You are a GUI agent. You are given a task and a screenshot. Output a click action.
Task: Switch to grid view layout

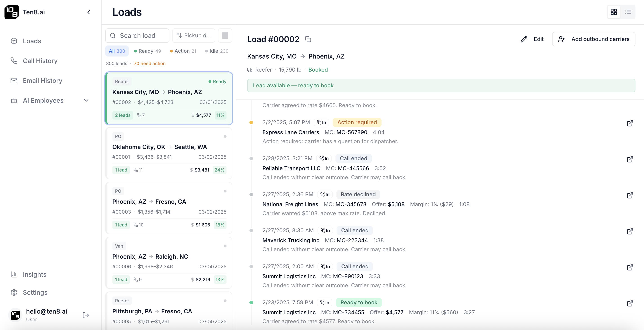(x=614, y=12)
